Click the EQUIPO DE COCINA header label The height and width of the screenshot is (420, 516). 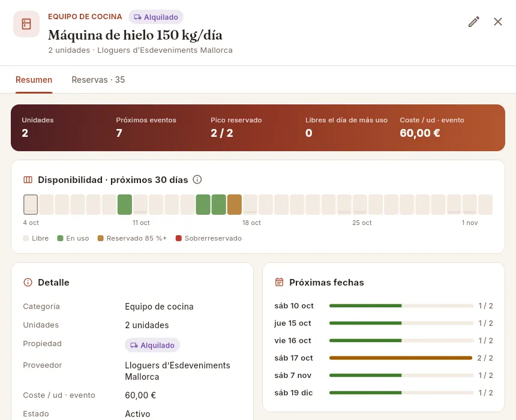(85, 17)
